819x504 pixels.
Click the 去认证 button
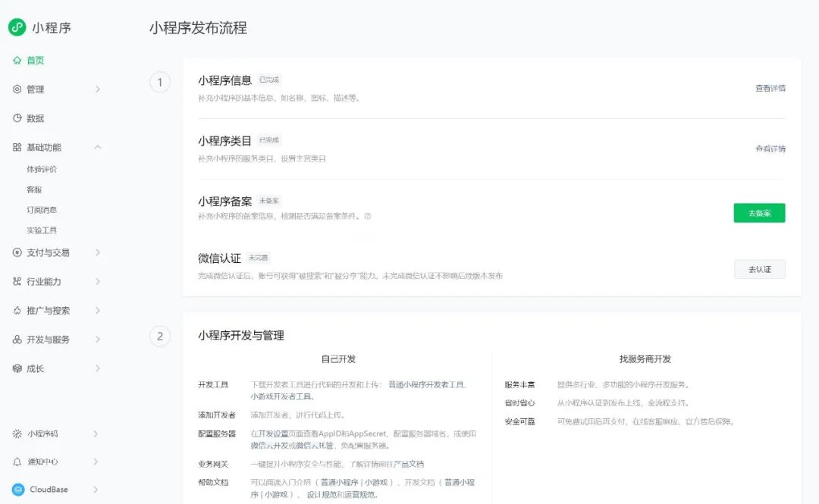click(759, 270)
